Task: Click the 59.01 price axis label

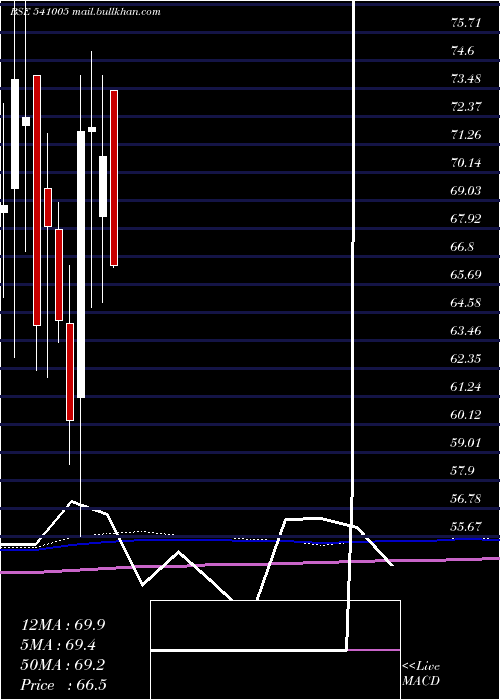Action: point(466,443)
